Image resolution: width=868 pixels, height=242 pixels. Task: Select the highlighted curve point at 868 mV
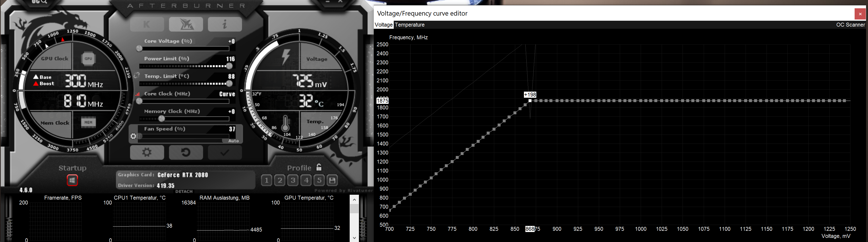pyautogui.click(x=530, y=101)
